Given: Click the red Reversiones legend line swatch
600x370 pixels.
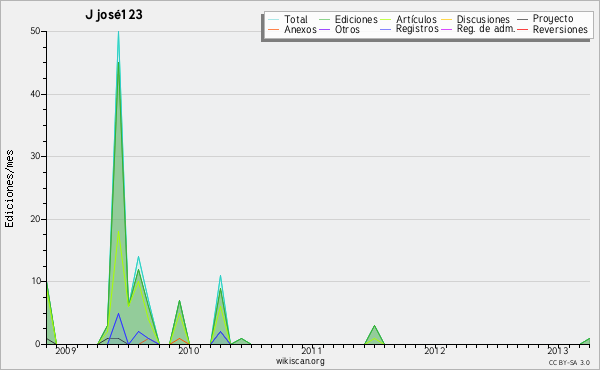Looking at the screenshot, I should click(x=522, y=29).
